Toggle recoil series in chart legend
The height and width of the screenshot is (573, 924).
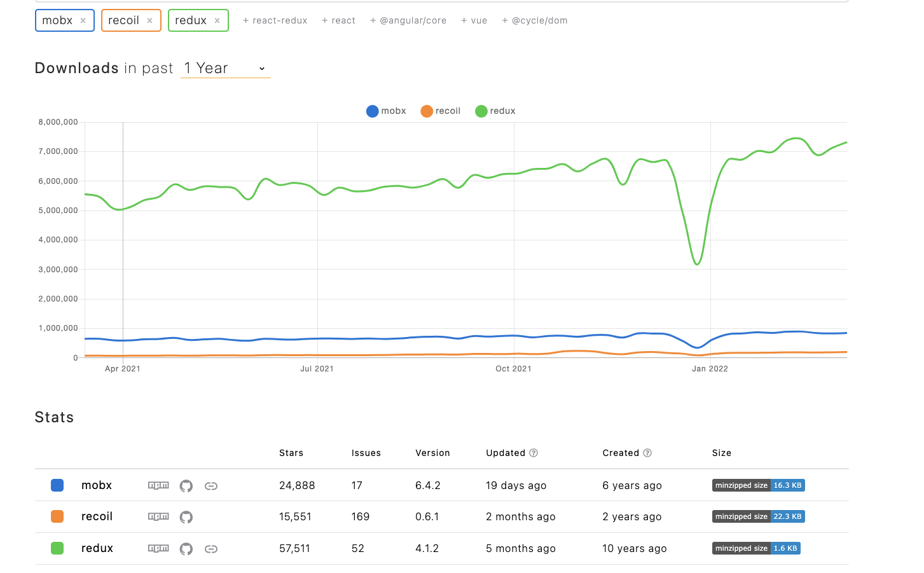(x=441, y=111)
